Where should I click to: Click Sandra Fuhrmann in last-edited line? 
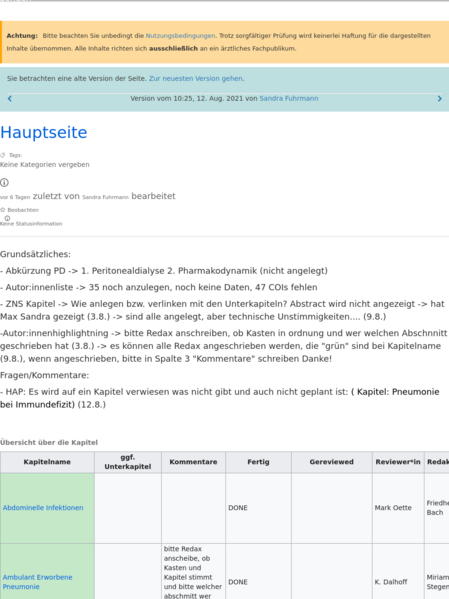point(105,197)
